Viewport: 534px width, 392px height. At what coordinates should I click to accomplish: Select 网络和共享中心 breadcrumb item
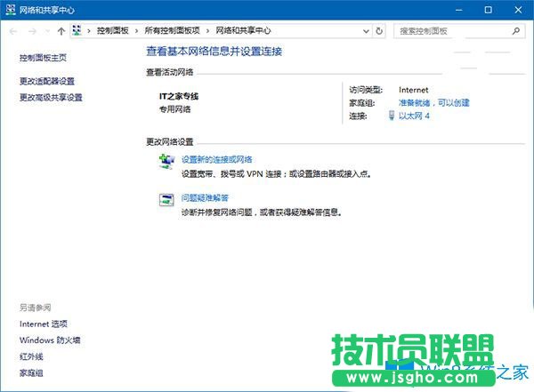[243, 30]
